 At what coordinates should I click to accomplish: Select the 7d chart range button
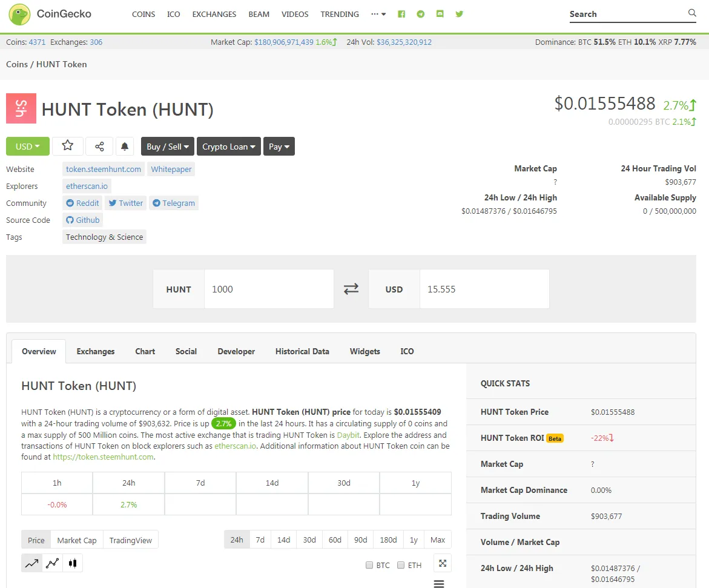[x=260, y=540]
